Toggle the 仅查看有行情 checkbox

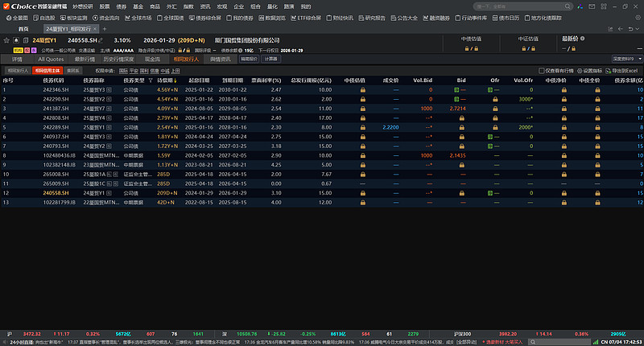541,71
